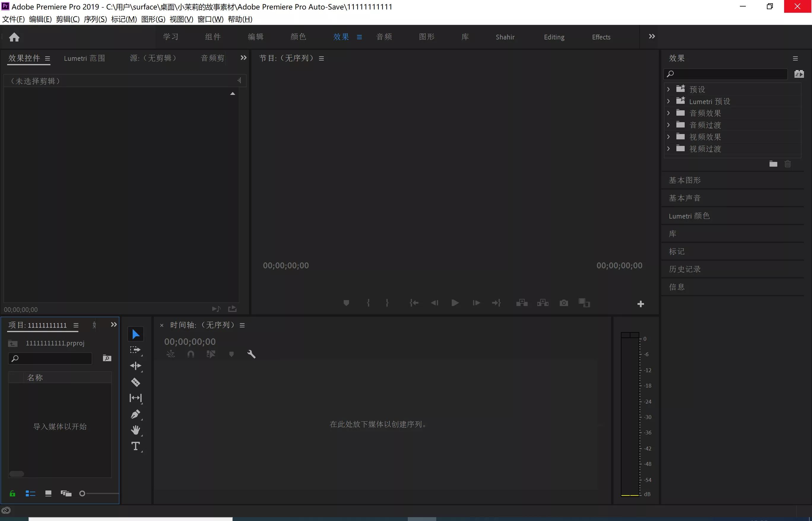This screenshot has height=521, width=812.
Task: Open the 历史记录 panel
Action: (684, 269)
